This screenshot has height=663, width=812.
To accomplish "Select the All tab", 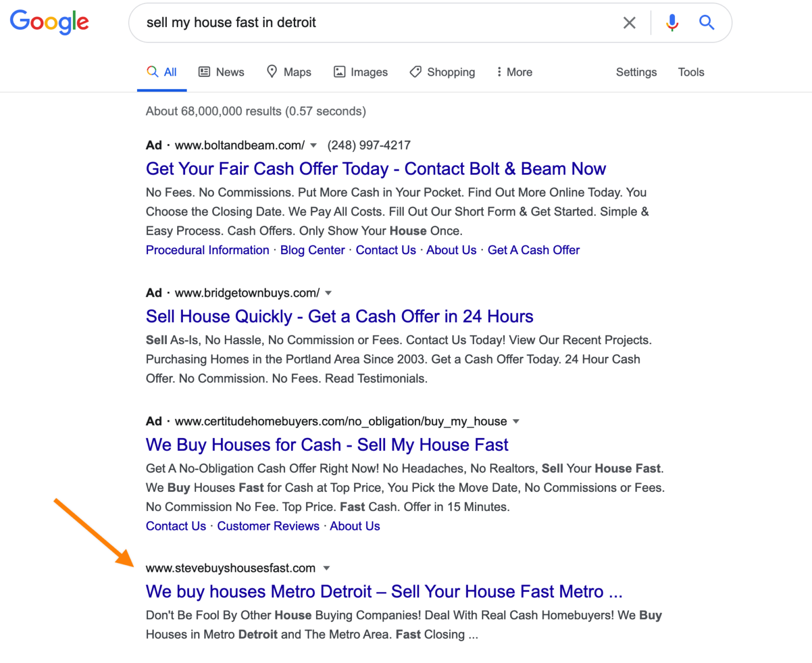I will (x=162, y=72).
